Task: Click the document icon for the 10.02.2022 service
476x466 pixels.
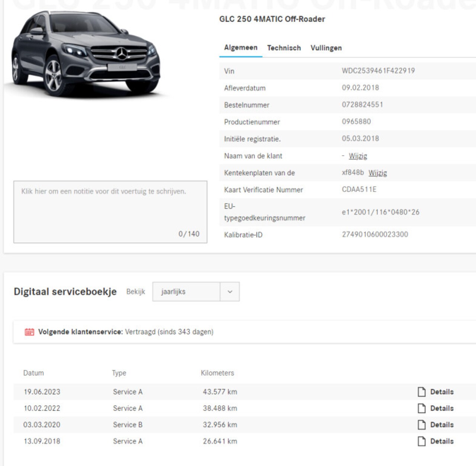Action: tap(421, 408)
